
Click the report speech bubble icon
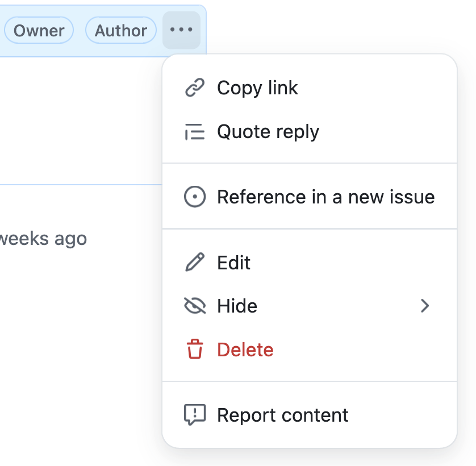[x=195, y=415]
